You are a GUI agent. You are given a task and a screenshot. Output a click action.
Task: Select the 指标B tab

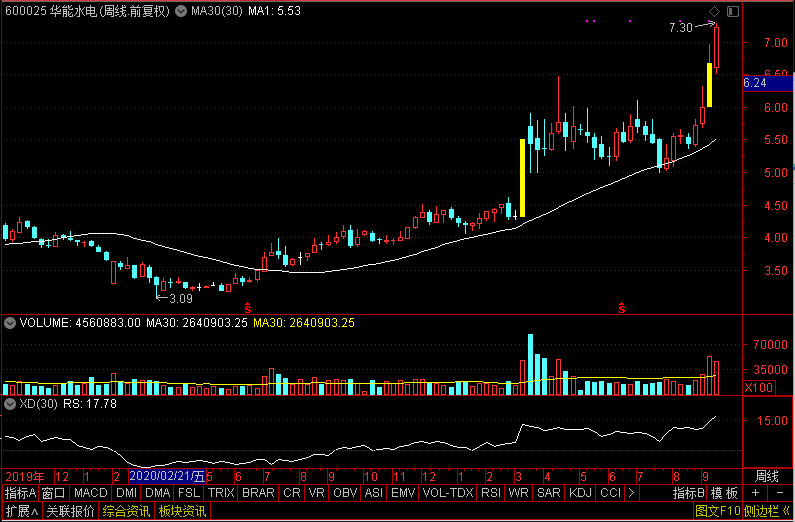point(689,493)
